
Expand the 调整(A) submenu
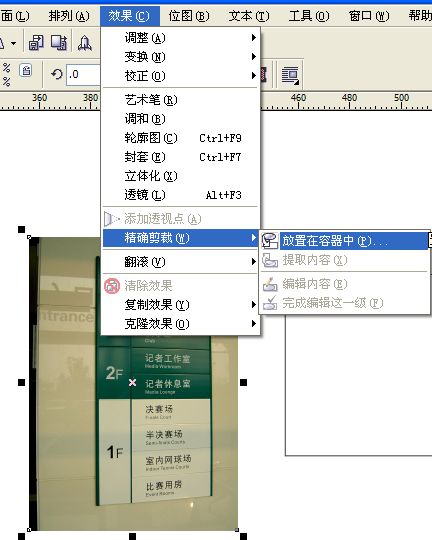click(x=181, y=38)
